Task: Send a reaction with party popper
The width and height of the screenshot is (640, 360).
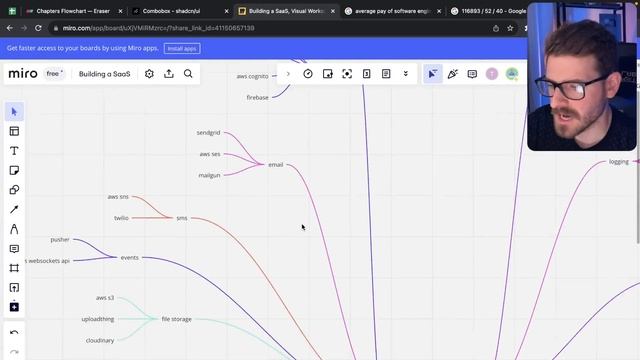Action: pos(453,74)
